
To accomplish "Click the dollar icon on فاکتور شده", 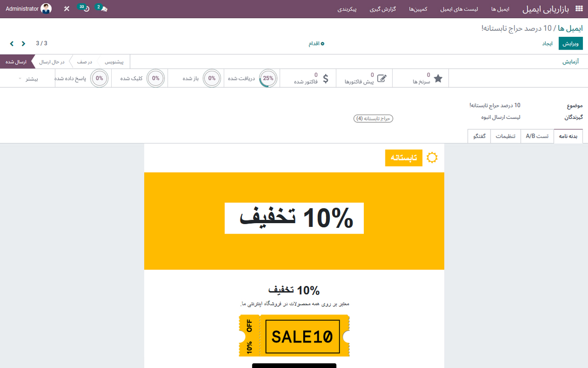I will click(326, 78).
